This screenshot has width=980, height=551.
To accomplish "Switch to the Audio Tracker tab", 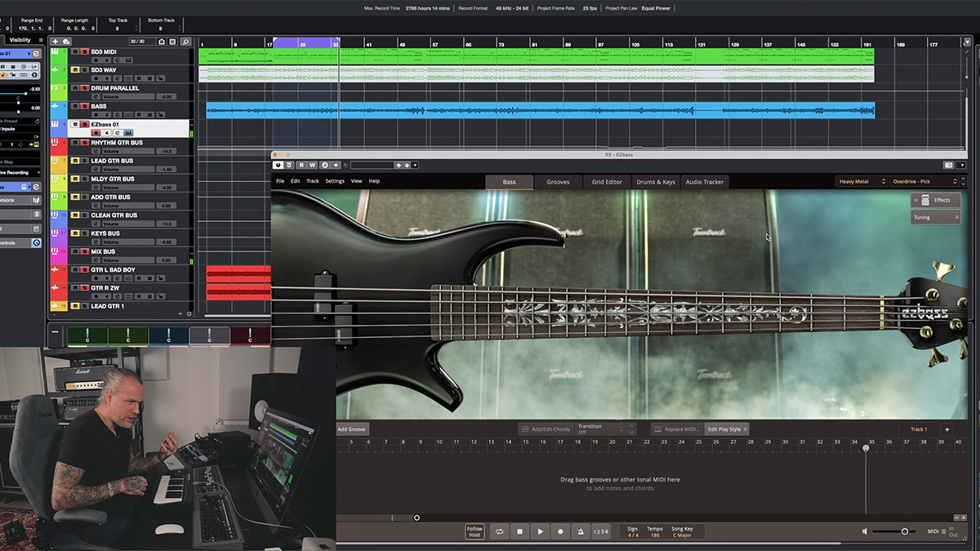I will (x=705, y=182).
